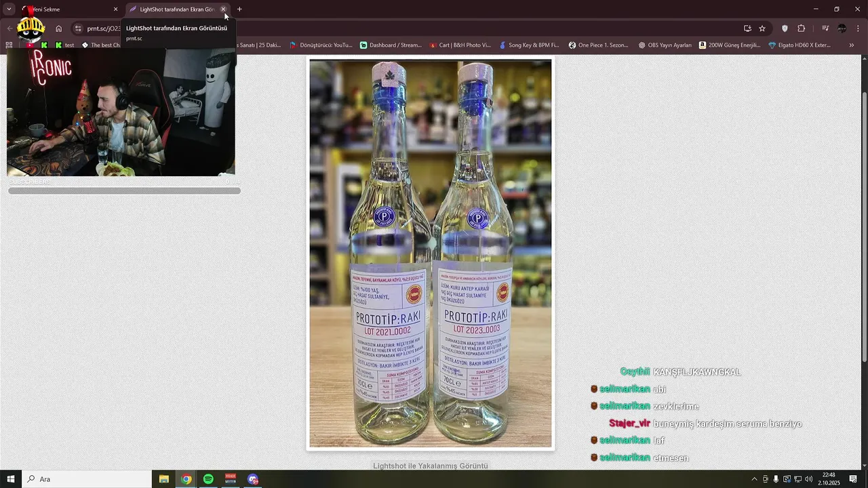Show hidden system tray icons
The width and height of the screenshot is (868, 488).
(x=754, y=479)
